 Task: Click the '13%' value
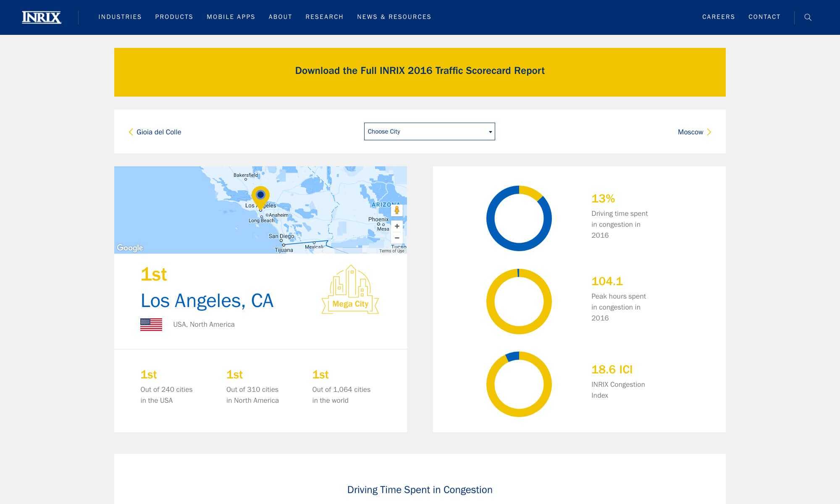[x=603, y=198]
